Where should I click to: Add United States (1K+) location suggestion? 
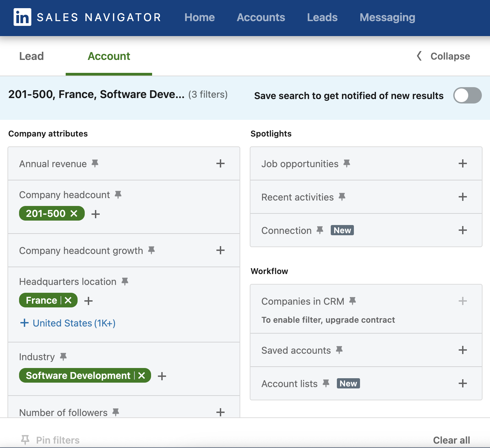(x=68, y=323)
